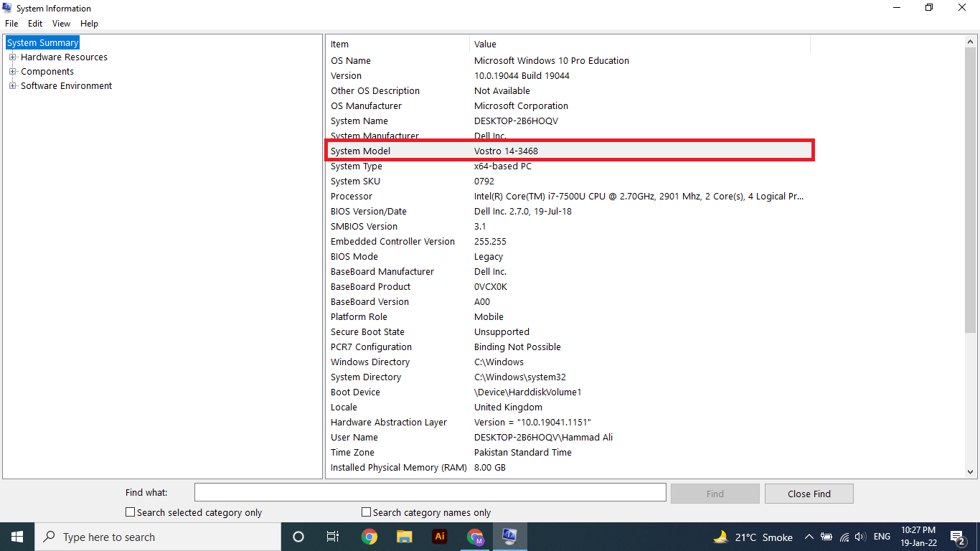The height and width of the screenshot is (551, 980).
Task: Select the Time Zone row
Action: coord(569,453)
